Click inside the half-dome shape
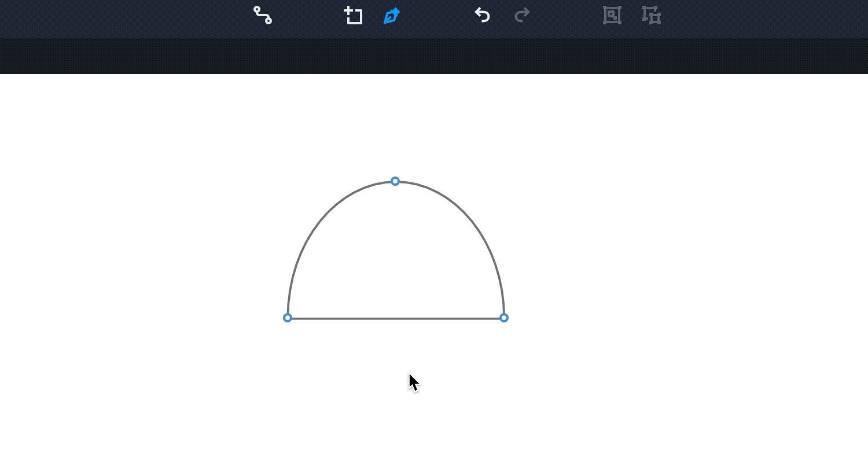The image size is (868, 470). point(396,260)
